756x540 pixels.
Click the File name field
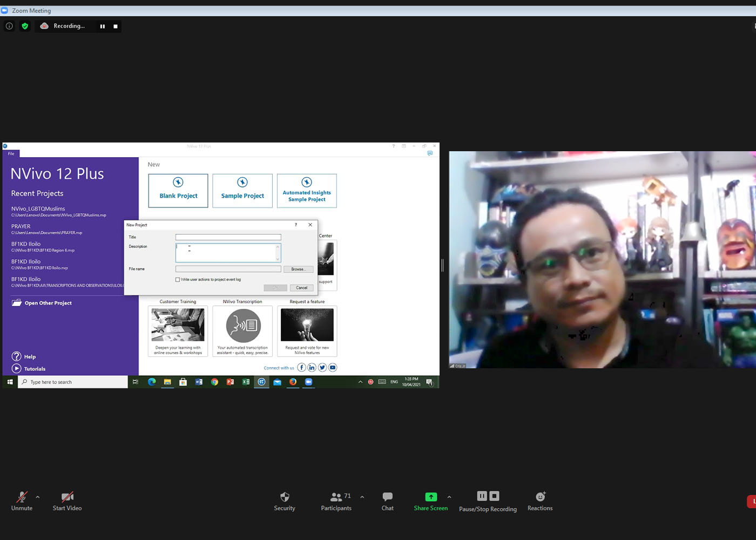point(228,269)
